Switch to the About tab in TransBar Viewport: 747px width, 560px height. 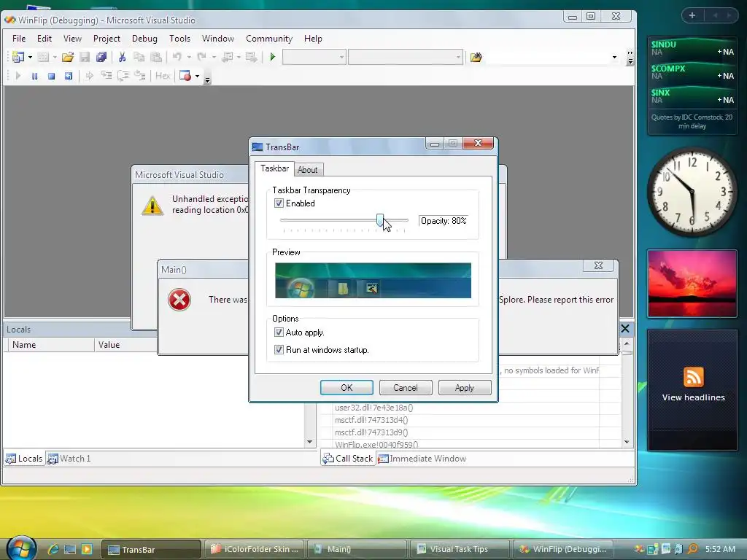pos(307,170)
